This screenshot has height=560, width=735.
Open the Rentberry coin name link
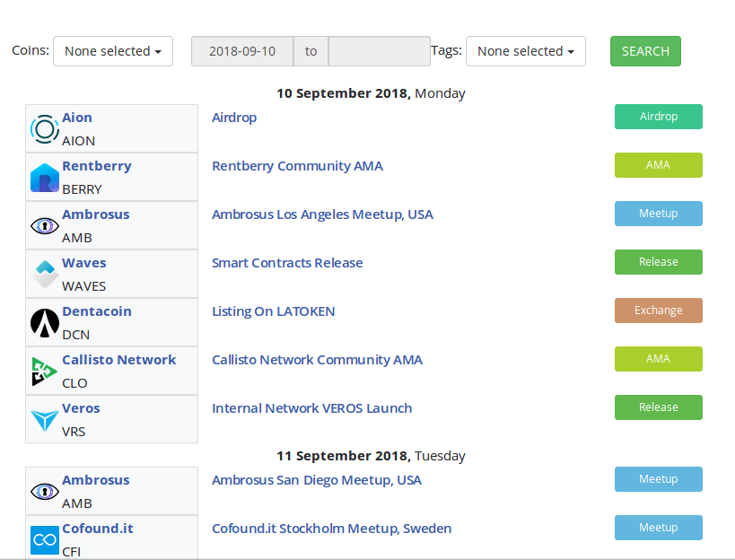[x=97, y=166]
